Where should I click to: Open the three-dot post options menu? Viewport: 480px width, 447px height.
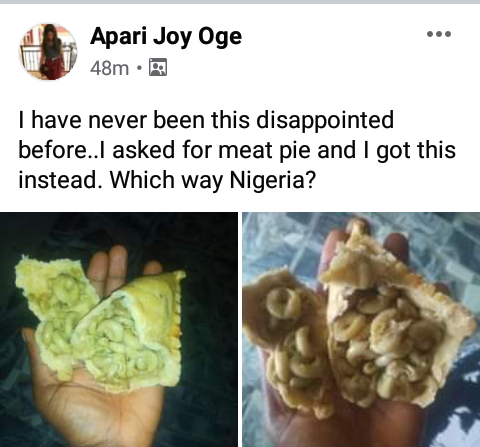439,34
